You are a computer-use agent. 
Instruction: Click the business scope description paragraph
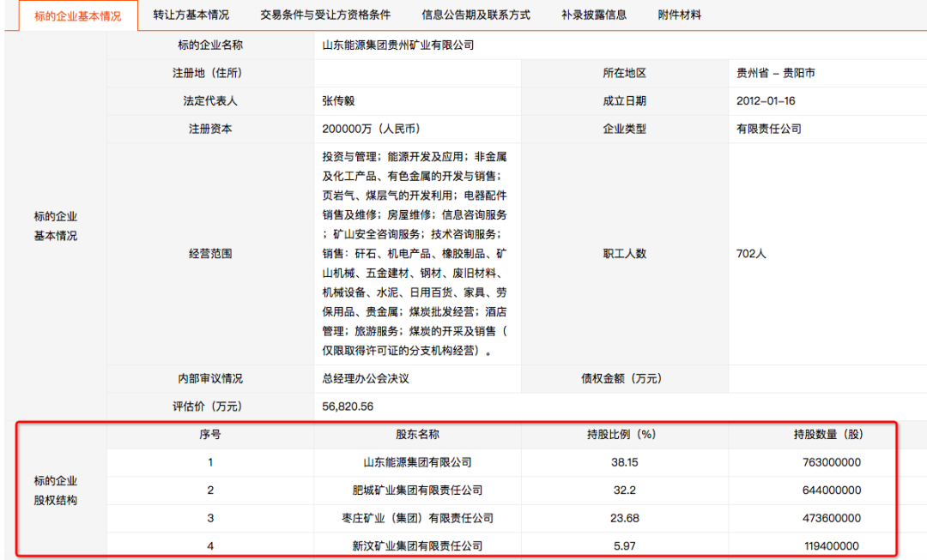click(415, 254)
